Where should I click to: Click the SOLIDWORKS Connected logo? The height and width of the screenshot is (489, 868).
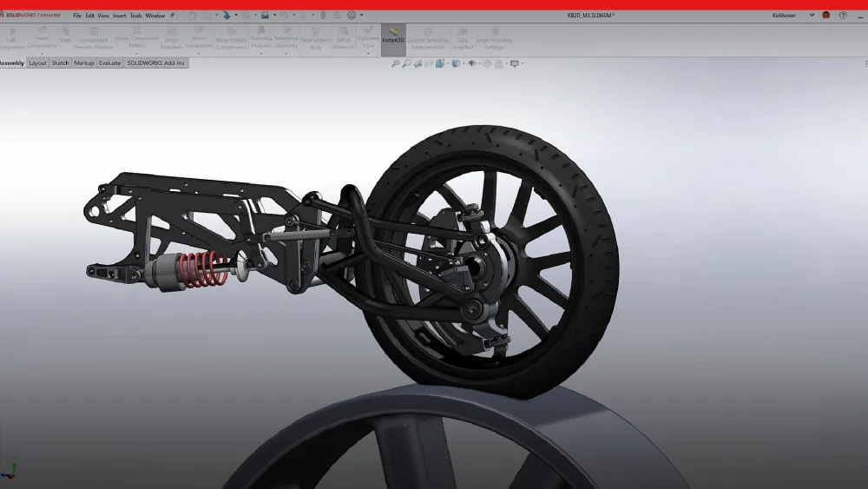pos(30,15)
